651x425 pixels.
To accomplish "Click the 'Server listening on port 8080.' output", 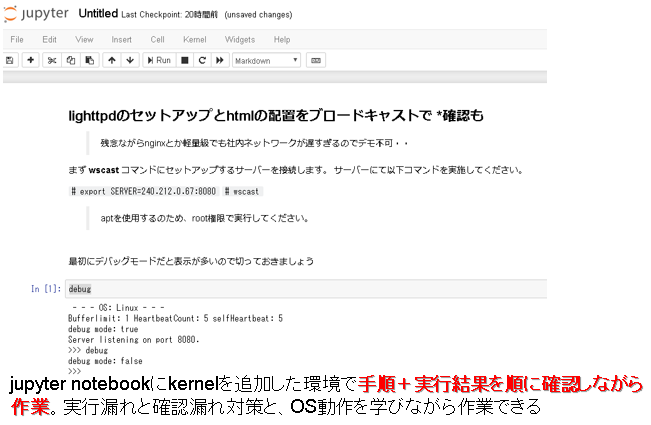I will point(134,340).
